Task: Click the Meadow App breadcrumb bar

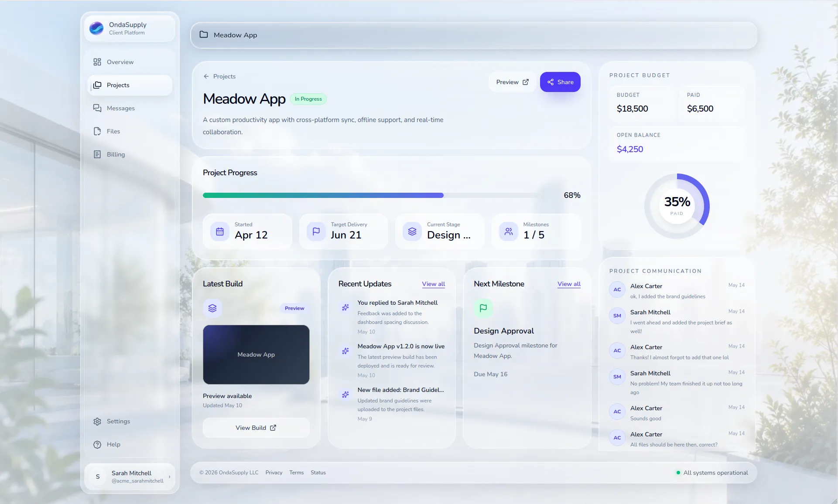Action: (x=474, y=35)
